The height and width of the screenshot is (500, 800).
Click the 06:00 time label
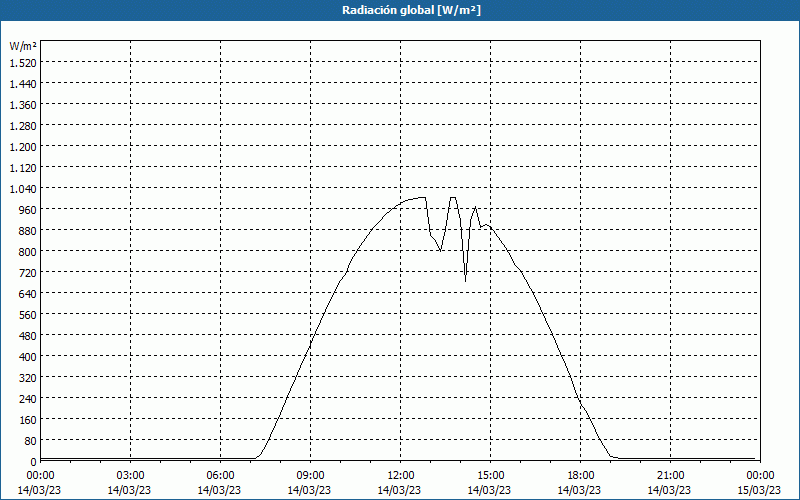[220, 476]
